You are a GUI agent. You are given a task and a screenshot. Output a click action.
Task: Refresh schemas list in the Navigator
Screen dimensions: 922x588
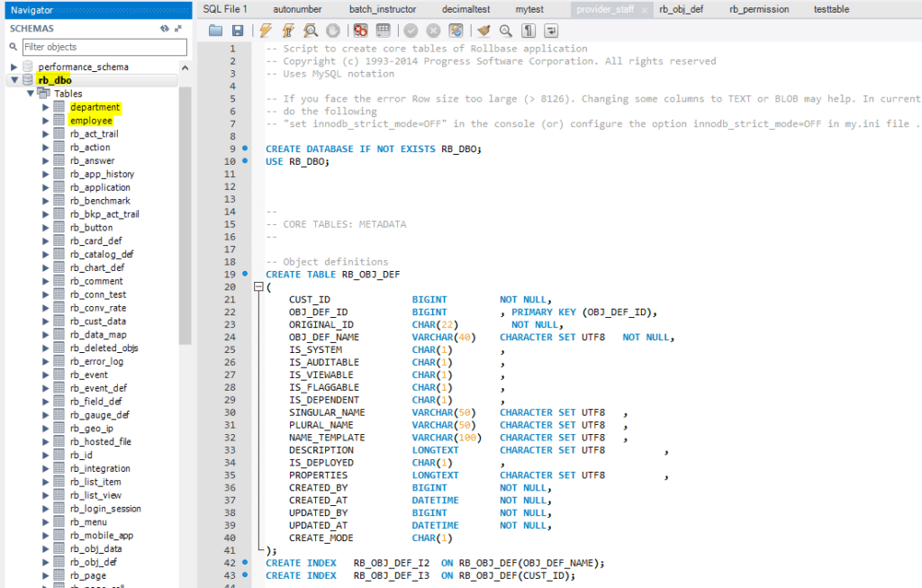click(x=164, y=28)
